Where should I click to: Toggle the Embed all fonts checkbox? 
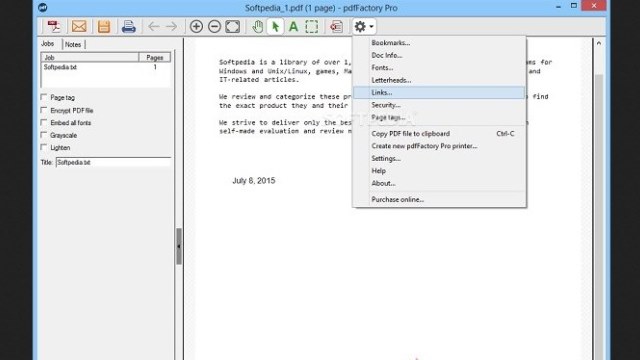tap(44, 122)
